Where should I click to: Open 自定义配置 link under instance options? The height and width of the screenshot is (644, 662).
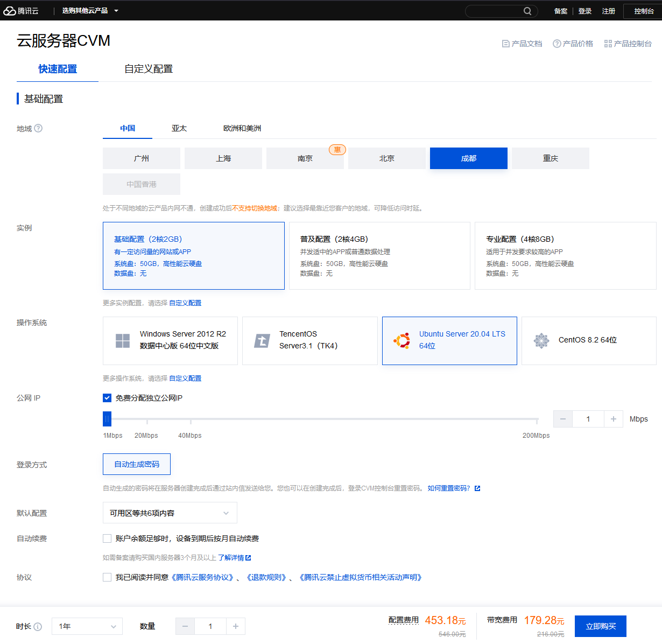pos(185,303)
